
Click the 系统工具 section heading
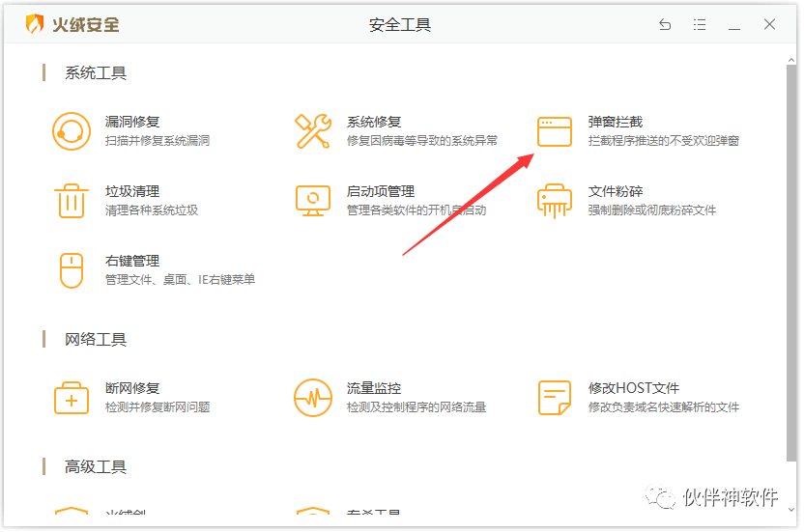pos(96,72)
